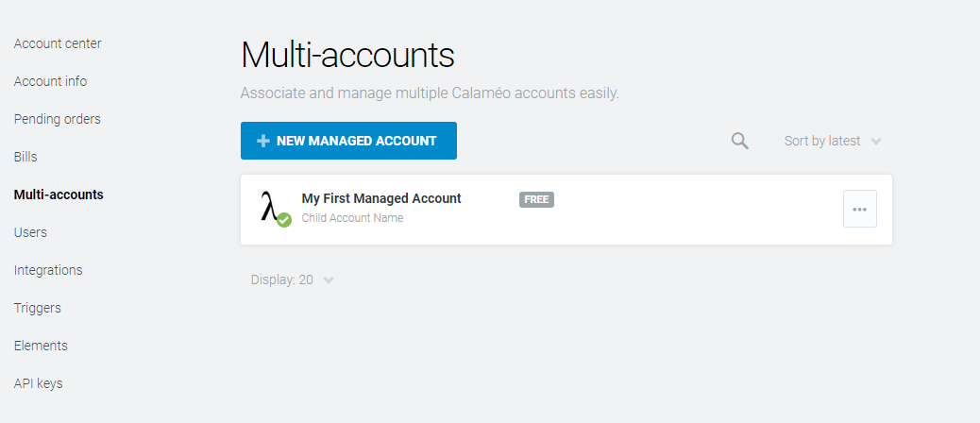Click the FREE plan badge
The image size is (980, 423).
point(536,199)
